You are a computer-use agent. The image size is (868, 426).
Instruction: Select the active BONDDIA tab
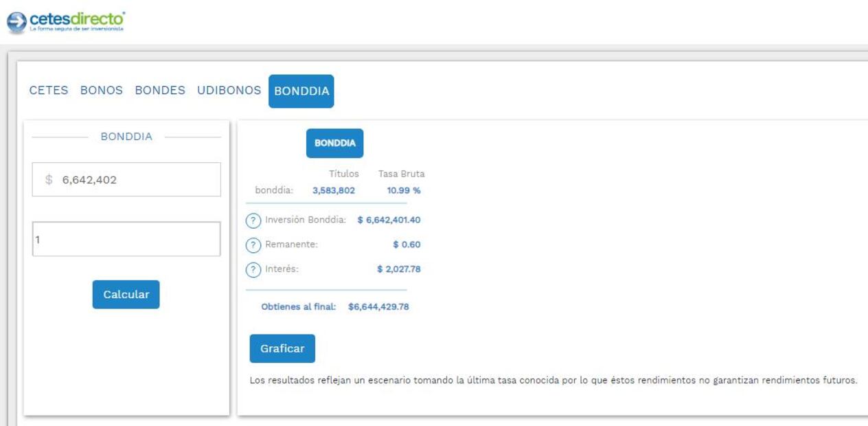coord(301,91)
